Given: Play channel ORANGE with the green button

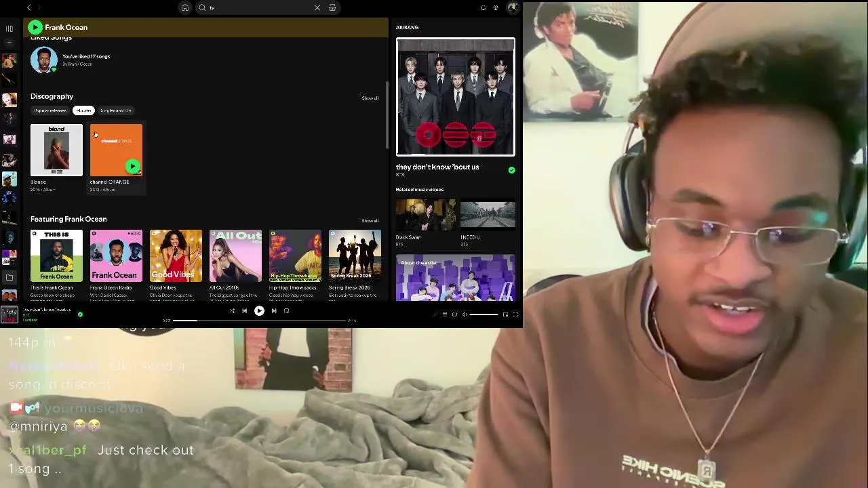Looking at the screenshot, I should [133, 166].
